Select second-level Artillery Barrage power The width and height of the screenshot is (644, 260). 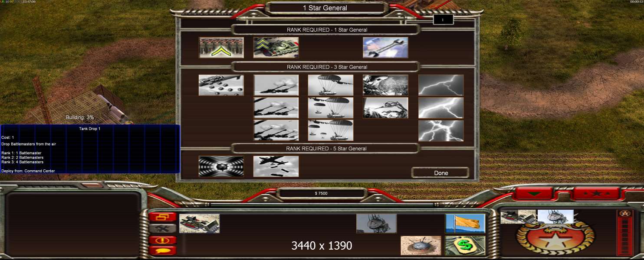coord(276,107)
